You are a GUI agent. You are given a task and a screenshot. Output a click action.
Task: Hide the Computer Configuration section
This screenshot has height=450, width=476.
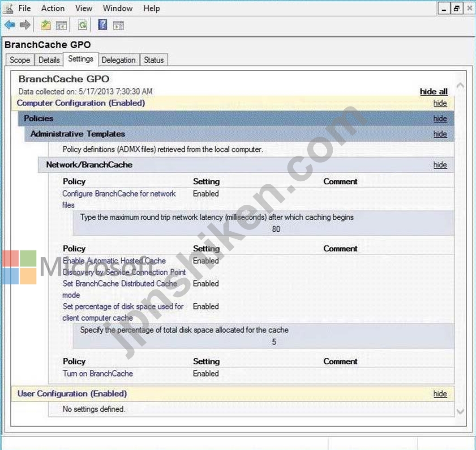click(440, 103)
